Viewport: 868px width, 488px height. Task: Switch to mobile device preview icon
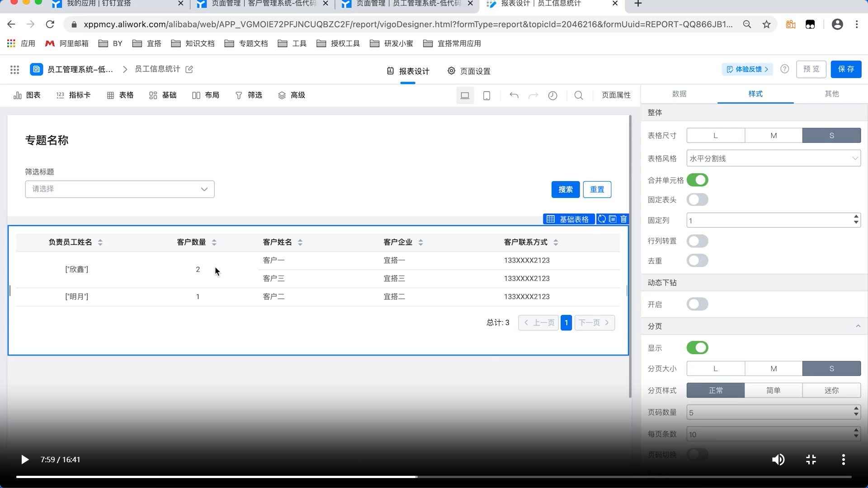click(486, 95)
